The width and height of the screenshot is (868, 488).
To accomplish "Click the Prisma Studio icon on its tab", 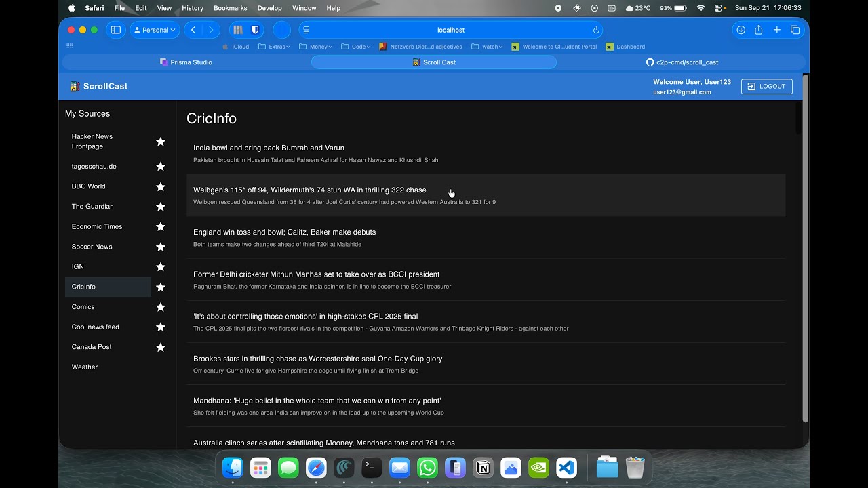I will [163, 62].
